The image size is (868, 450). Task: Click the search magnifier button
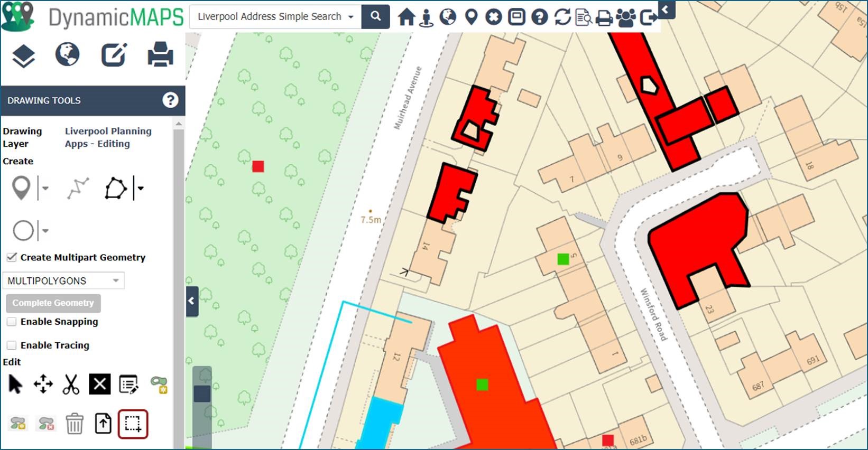pyautogui.click(x=375, y=16)
